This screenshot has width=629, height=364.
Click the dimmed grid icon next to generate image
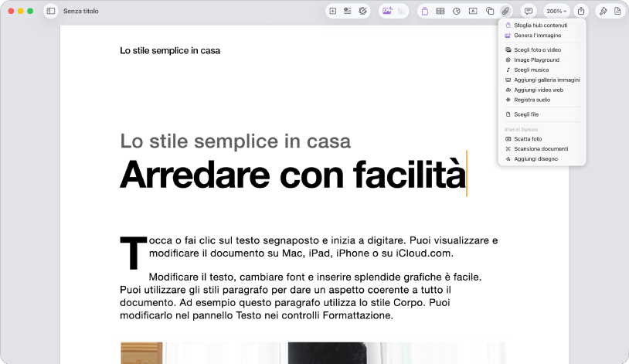[x=402, y=12]
